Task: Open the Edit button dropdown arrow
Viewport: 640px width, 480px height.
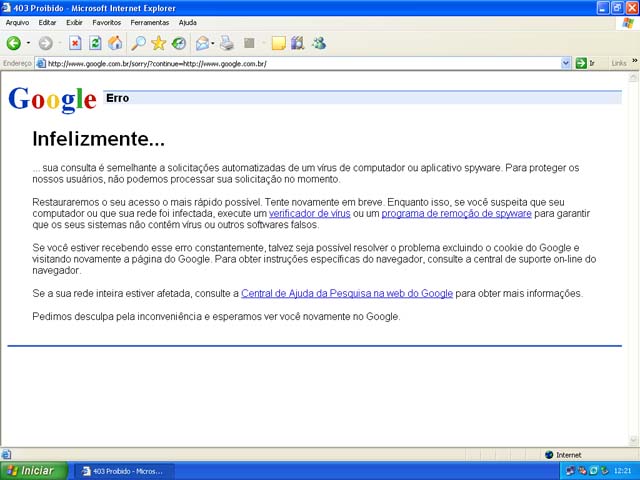Action: [264, 43]
